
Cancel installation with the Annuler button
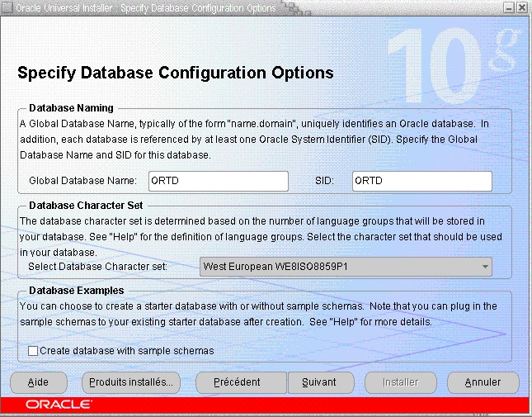pyautogui.click(x=483, y=383)
